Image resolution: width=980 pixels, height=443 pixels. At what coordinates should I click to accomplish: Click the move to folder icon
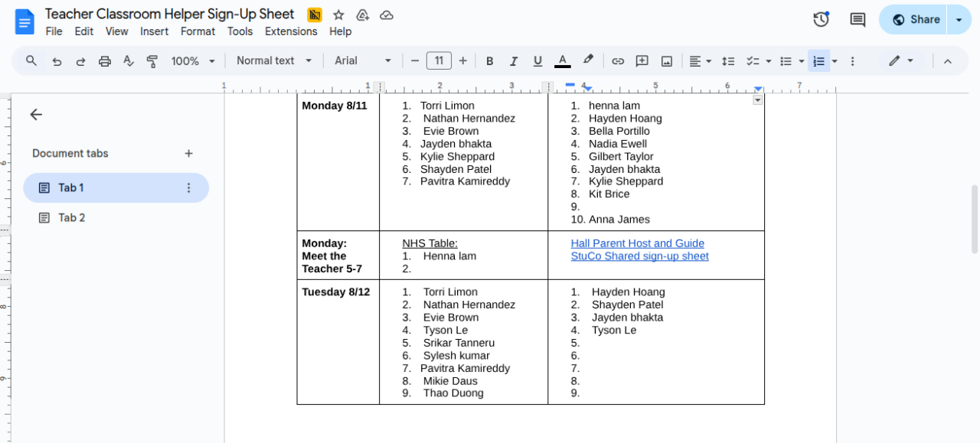pyautogui.click(x=363, y=15)
